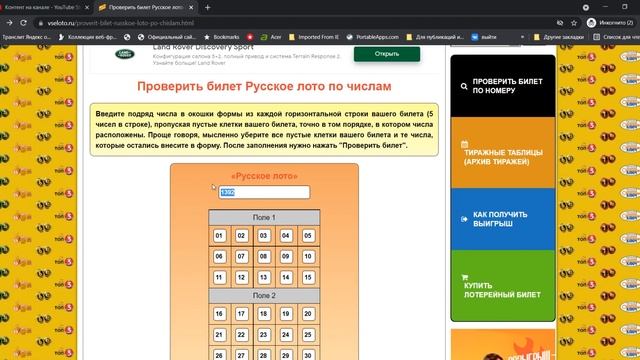
Task: Click the globe bookmark icon after Коллекция
Action: 127,37
